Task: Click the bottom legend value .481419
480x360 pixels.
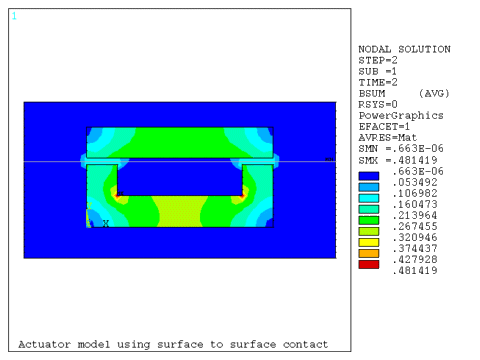Action: pos(415,270)
